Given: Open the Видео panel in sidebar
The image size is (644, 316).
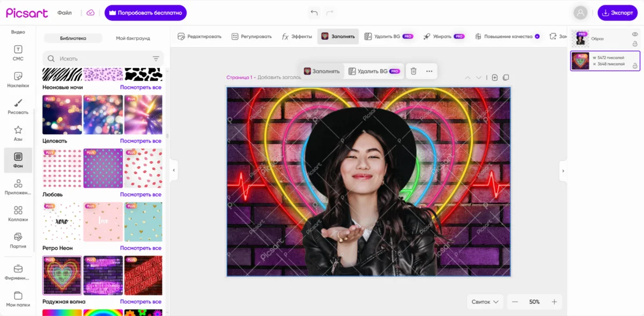Looking at the screenshot, I should [18, 32].
